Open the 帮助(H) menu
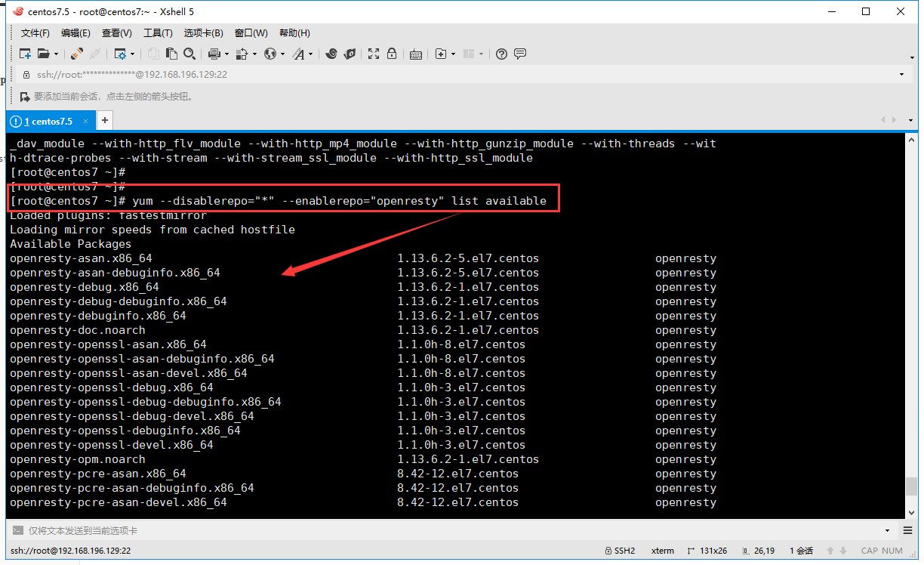The width and height of the screenshot is (924, 565). (294, 33)
